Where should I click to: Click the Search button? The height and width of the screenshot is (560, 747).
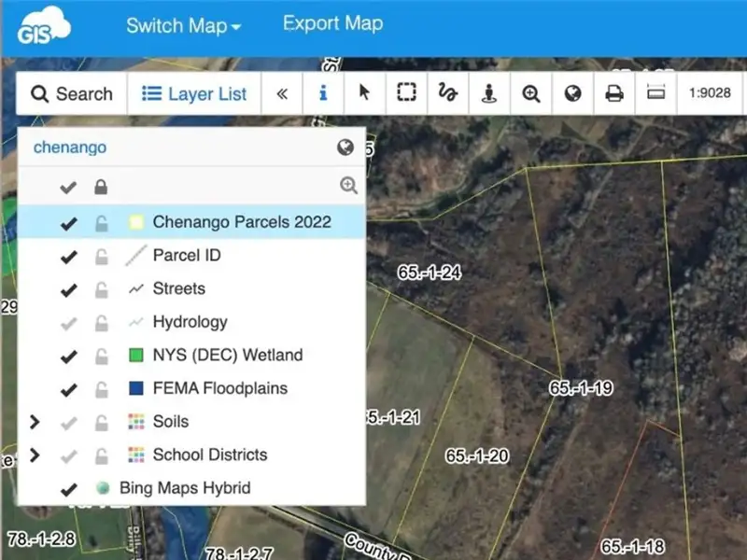[x=72, y=94]
